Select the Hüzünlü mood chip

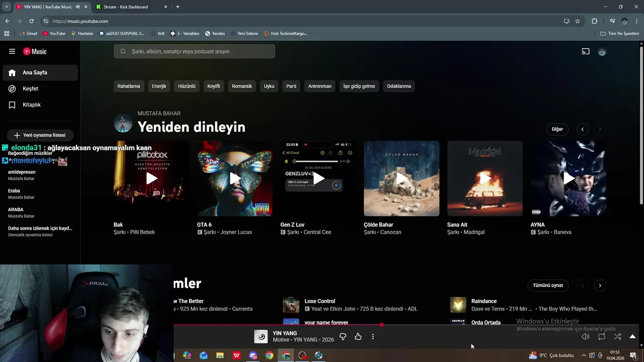click(187, 86)
